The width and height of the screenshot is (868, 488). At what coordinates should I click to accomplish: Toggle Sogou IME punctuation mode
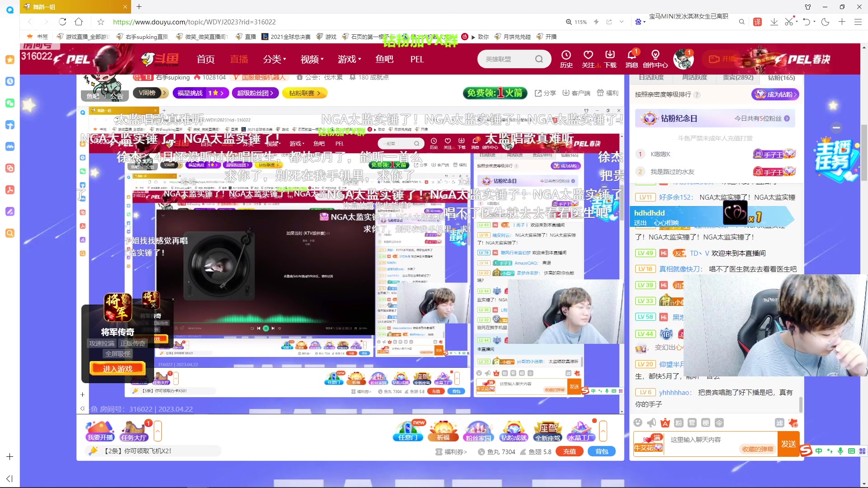coord(829,451)
